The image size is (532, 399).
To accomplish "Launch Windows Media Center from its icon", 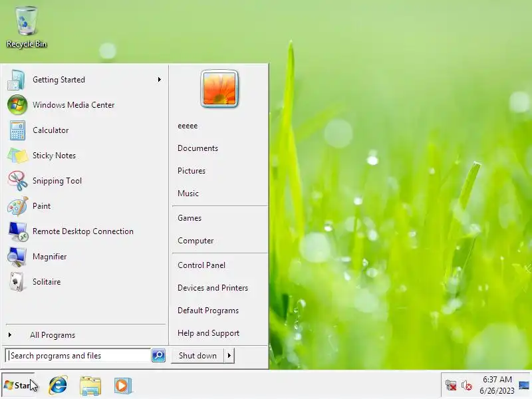I will [x=17, y=105].
